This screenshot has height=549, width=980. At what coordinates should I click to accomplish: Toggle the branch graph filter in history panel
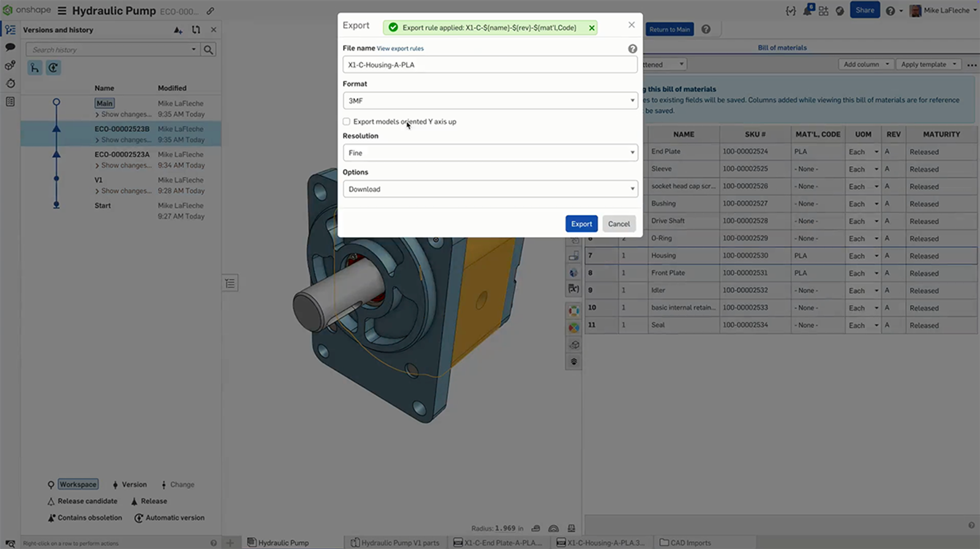point(35,68)
